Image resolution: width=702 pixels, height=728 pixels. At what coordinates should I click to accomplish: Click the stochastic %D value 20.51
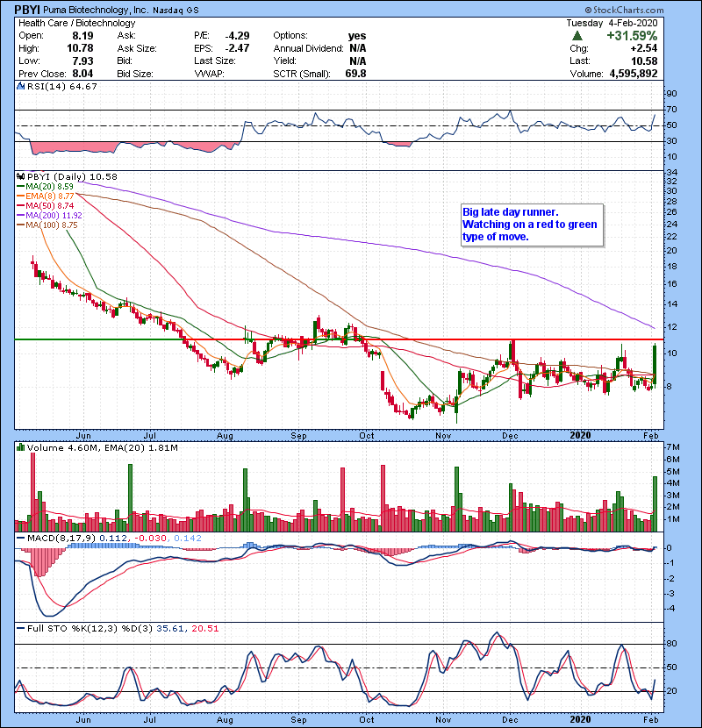204,629
